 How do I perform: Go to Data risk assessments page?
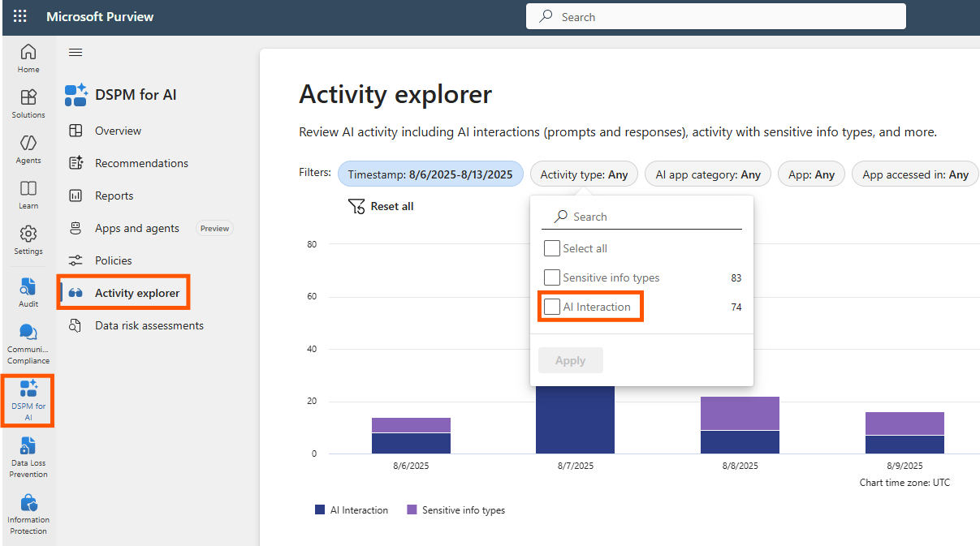(x=149, y=325)
